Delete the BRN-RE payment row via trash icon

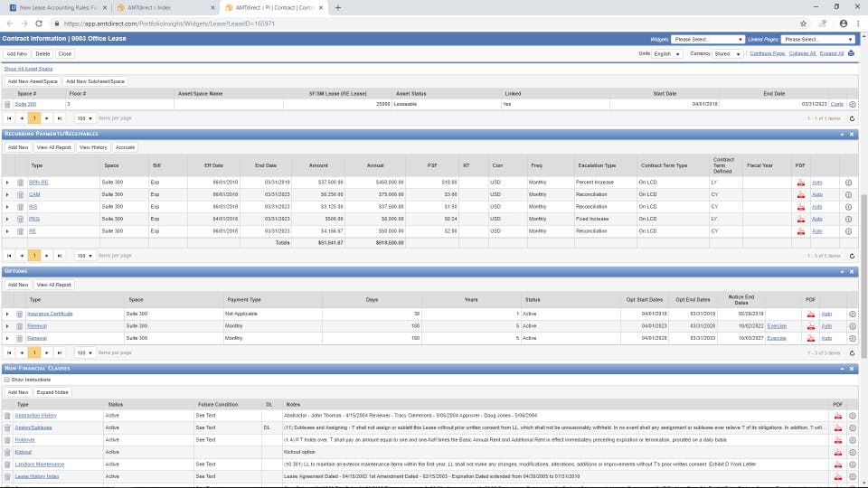coord(20,181)
